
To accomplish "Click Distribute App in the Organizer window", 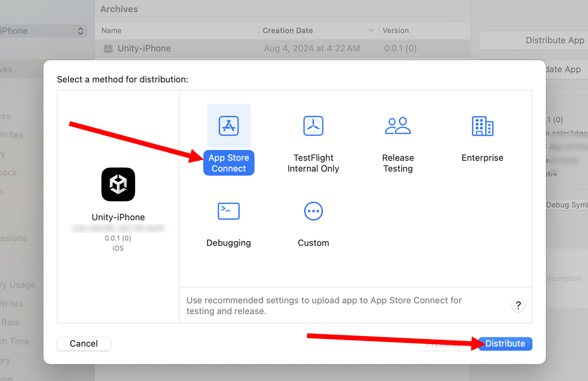I will point(555,41).
